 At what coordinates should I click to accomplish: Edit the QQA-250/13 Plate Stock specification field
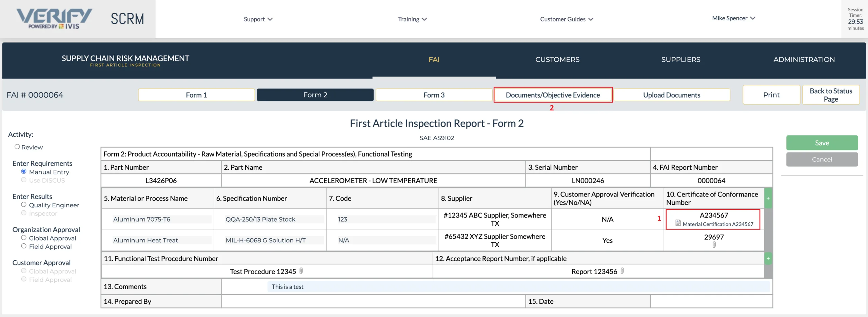pyautogui.click(x=274, y=219)
